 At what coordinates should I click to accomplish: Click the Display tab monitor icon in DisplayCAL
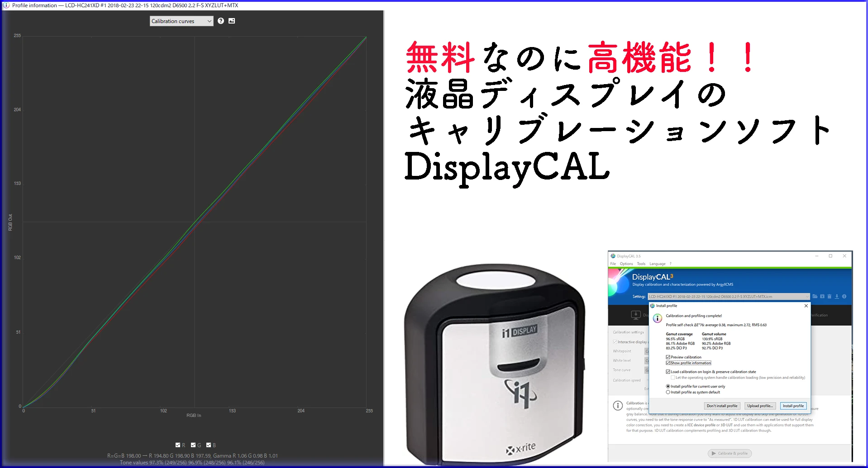pos(636,315)
